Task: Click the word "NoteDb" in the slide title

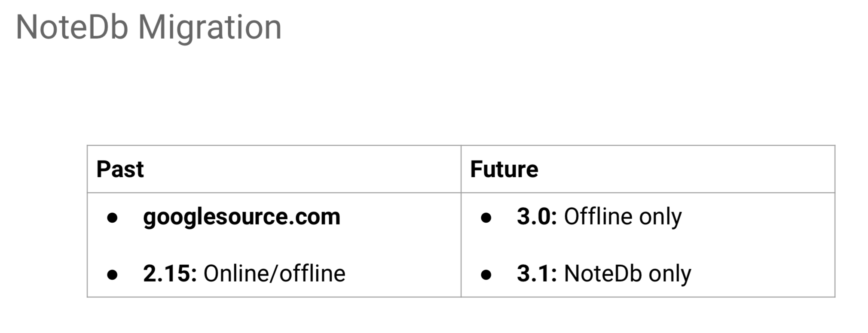Action: point(72,27)
